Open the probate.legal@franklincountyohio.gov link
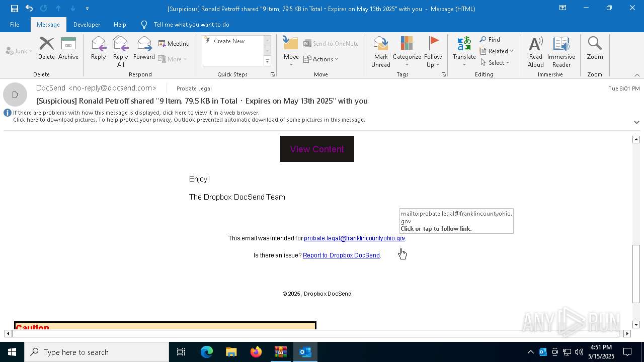This screenshot has width=644, height=362. [x=354, y=238]
